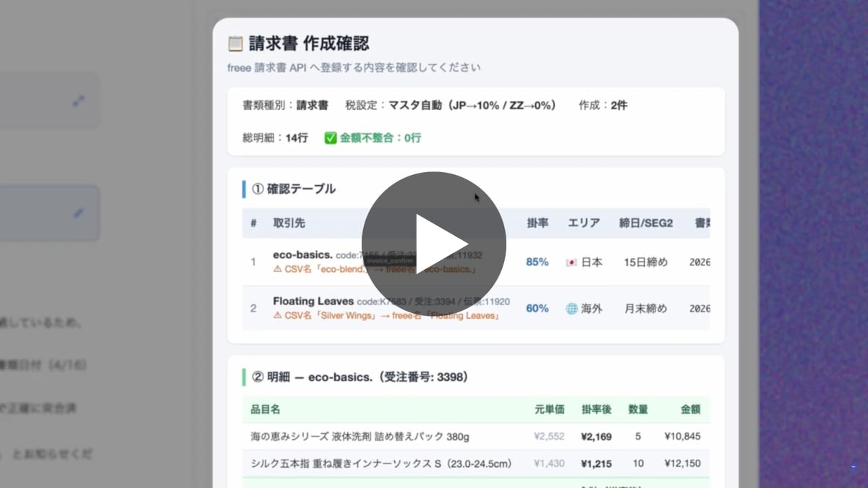Viewport: 868px width, 488px height.
Task: Click the シルク五本指 重ね履きインナーソックス item row
Action: [476, 463]
